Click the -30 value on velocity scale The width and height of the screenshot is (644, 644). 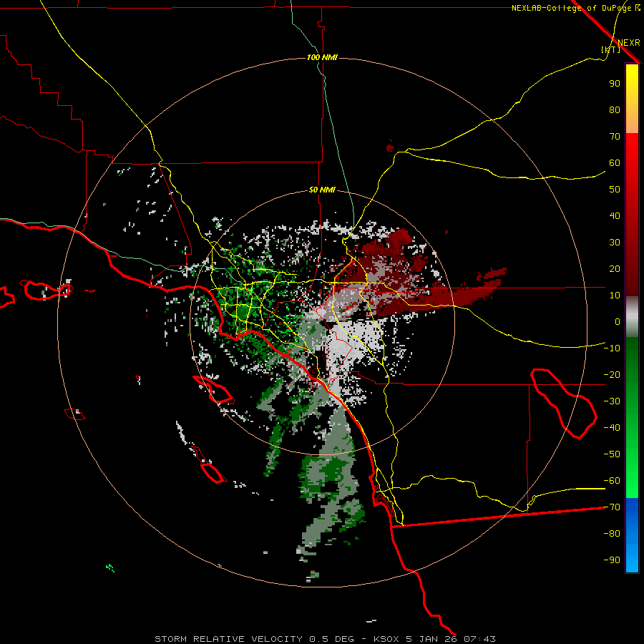612,401
